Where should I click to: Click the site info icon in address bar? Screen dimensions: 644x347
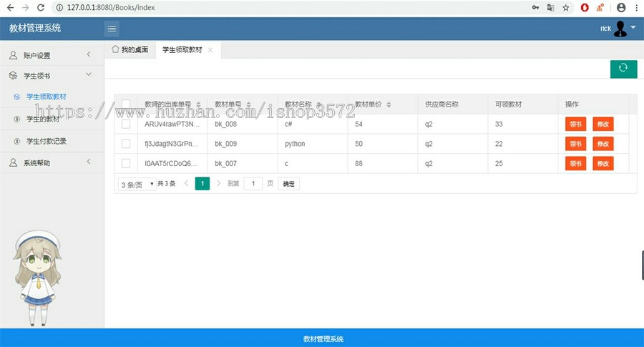pyautogui.click(x=59, y=7)
